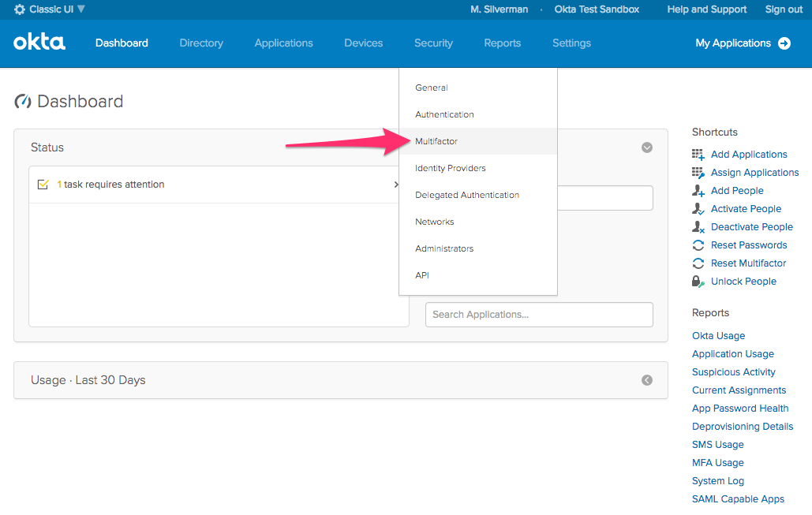Click the Search Applications input field
This screenshot has height=515, width=812.
pos(539,315)
